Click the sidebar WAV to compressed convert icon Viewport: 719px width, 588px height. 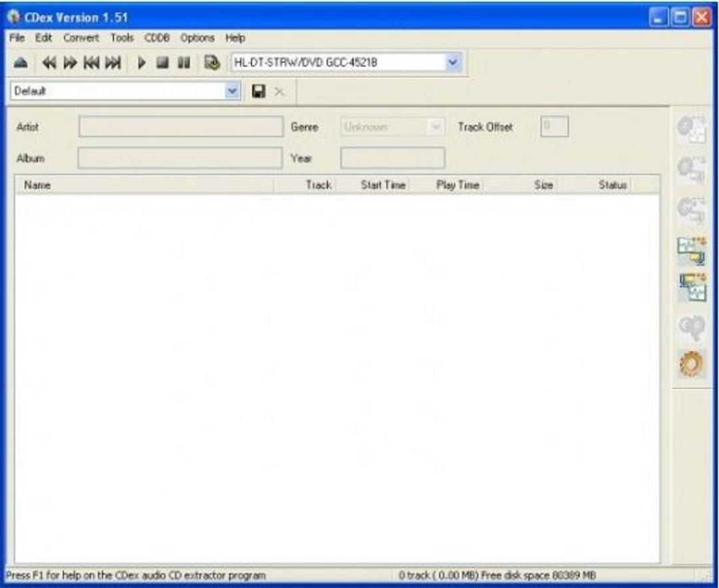coord(692,251)
